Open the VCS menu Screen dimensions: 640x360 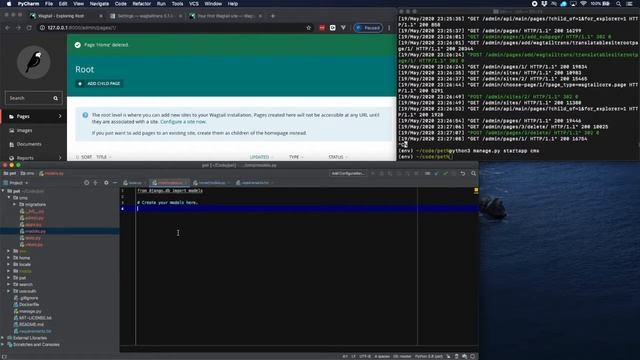(194, 4)
